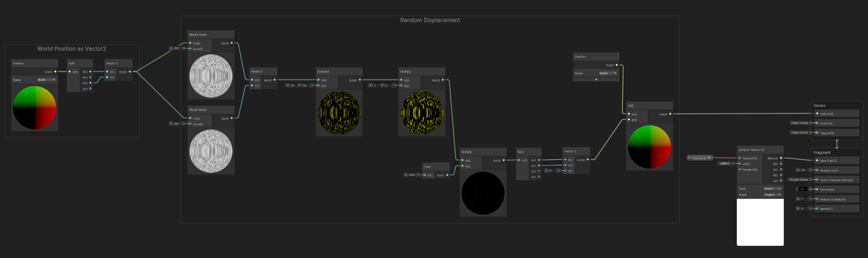The height and width of the screenshot is (258, 868).
Task: Click the Vertex Position(3) input port
Action: (x=817, y=114)
